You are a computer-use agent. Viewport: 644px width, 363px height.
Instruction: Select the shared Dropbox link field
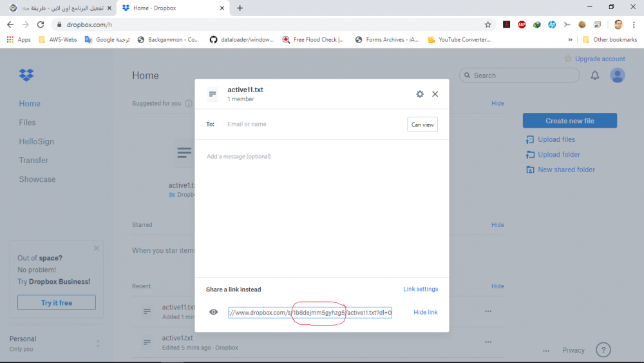coord(310,313)
